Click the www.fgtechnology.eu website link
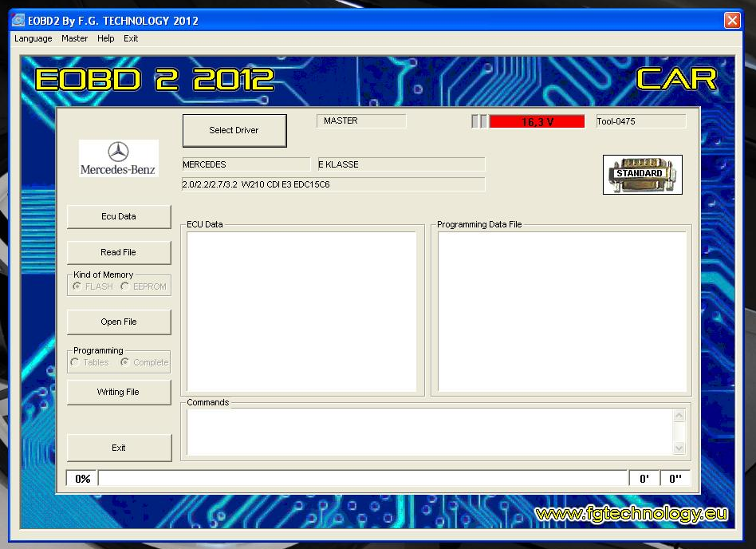The width and height of the screenshot is (756, 549). tap(631, 514)
